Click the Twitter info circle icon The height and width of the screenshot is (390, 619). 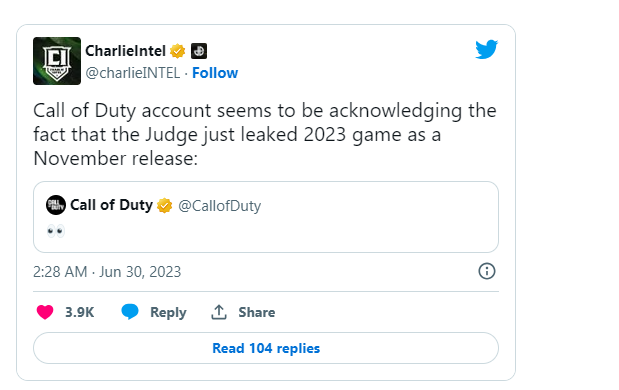[487, 271]
